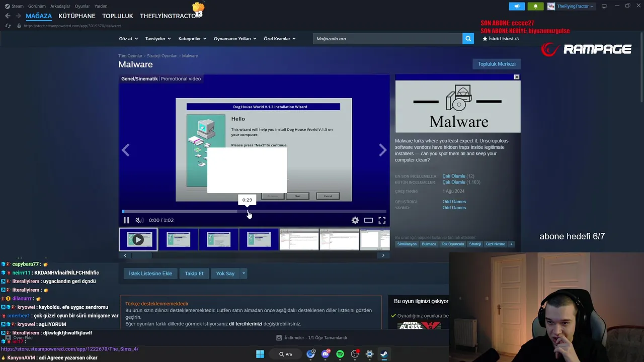The height and width of the screenshot is (362, 644).
Task: Expand the Tavsiyeler dropdown
Action: 158,39
